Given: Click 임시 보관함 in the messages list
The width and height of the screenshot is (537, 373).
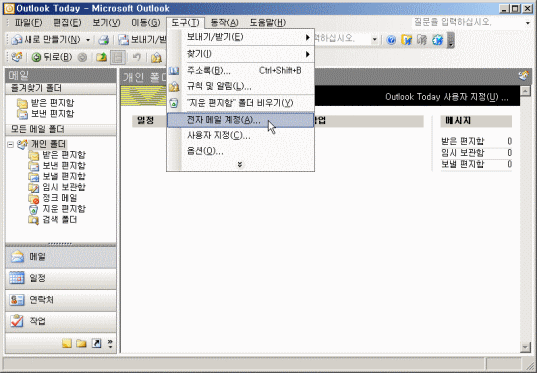Looking at the screenshot, I should click(x=462, y=153).
